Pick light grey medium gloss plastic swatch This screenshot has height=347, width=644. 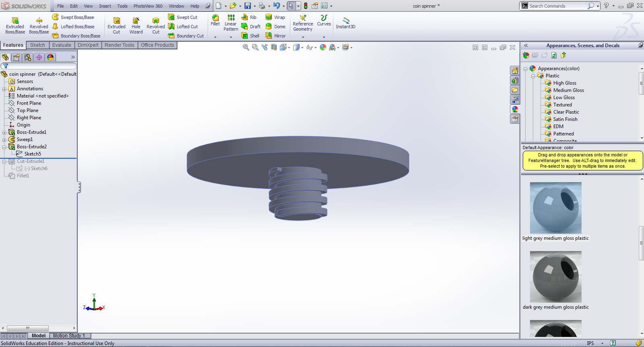click(x=555, y=208)
